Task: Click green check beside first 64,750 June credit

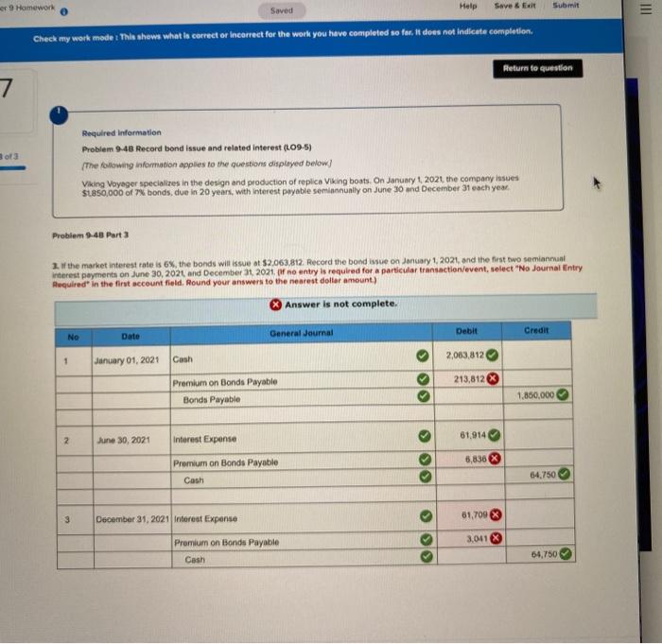Action: click(564, 474)
